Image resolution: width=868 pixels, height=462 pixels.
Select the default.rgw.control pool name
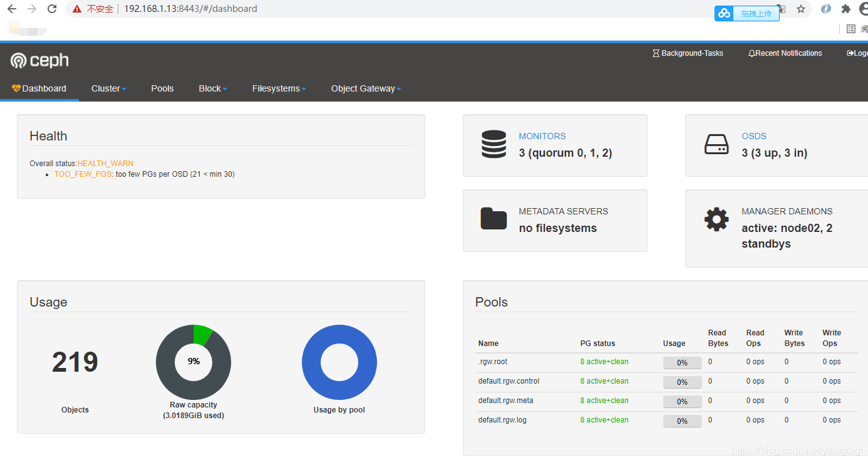tap(509, 381)
